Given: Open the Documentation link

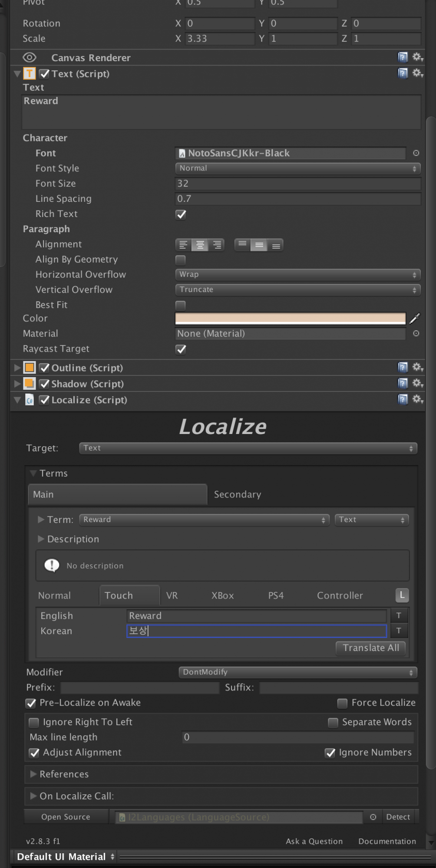Looking at the screenshot, I should click(387, 841).
